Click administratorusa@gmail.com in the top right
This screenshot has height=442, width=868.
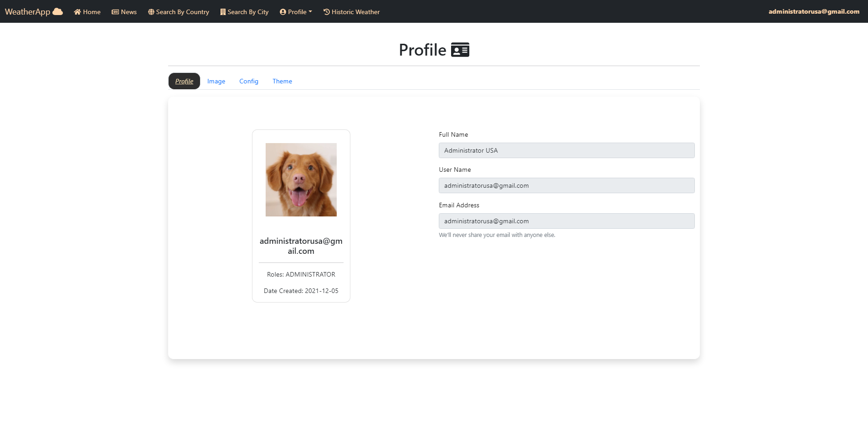coord(813,12)
